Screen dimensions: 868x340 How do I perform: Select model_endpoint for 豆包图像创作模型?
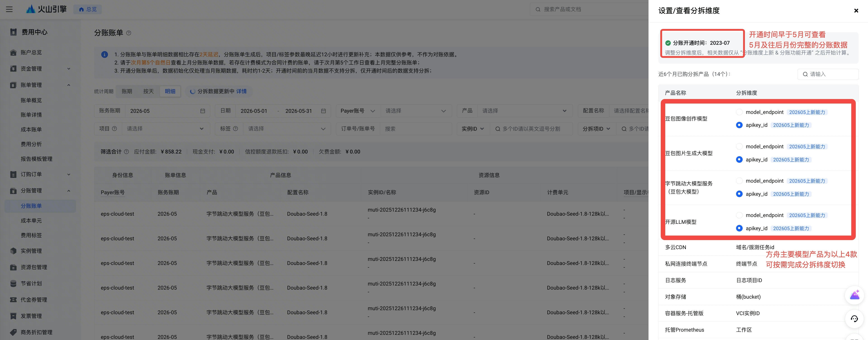(739, 112)
